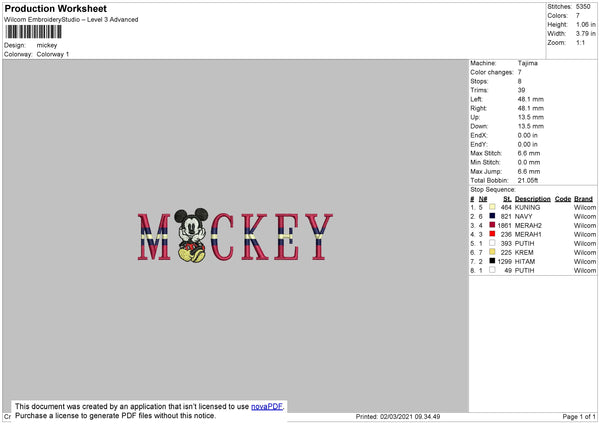Click the Zoom value '1:1'
Viewport: 600px width, 424px height.
[x=580, y=43]
